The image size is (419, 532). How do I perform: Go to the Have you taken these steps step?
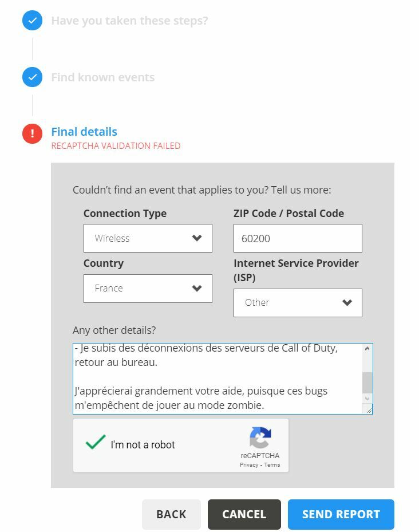tap(129, 21)
